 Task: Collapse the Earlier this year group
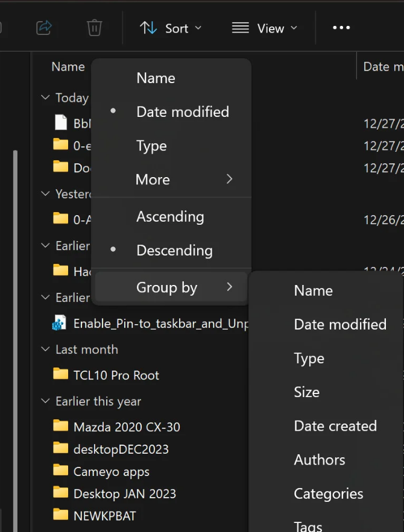tap(45, 401)
